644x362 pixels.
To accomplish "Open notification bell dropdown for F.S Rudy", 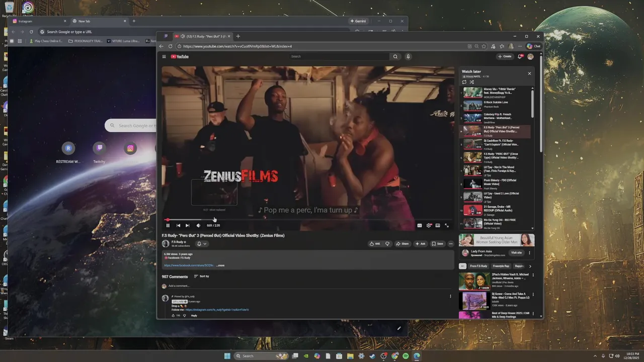I will pyautogui.click(x=201, y=244).
